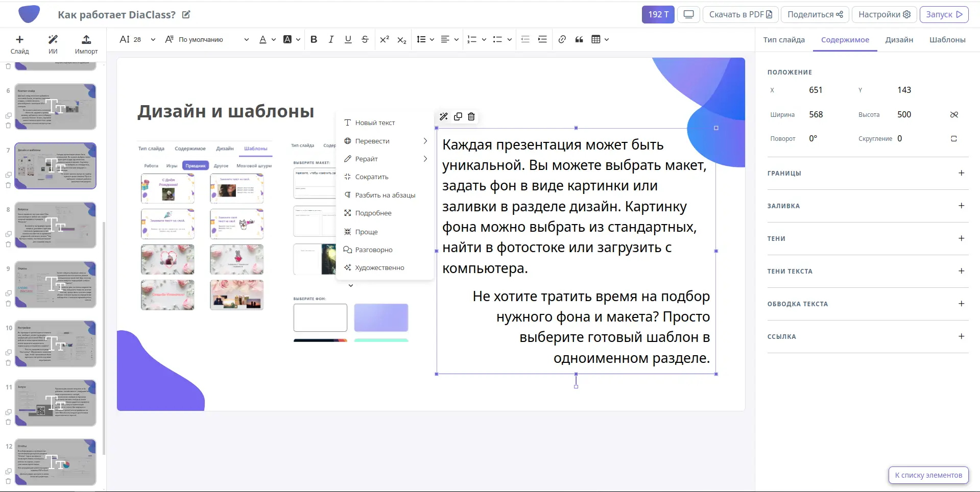Expand the Ссылка section
Viewport: 980px width, 492px height.
[961, 336]
